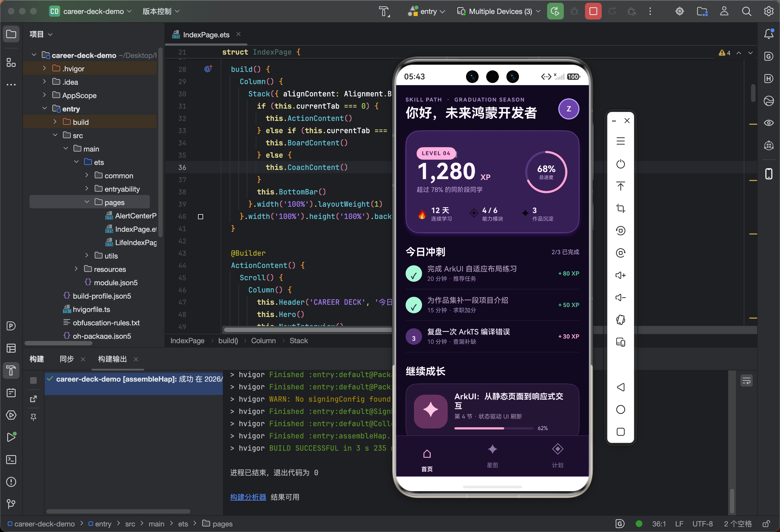This screenshot has height=532, width=780.
Task: Click the build hammer icon in top toolbar
Action: [x=384, y=11]
